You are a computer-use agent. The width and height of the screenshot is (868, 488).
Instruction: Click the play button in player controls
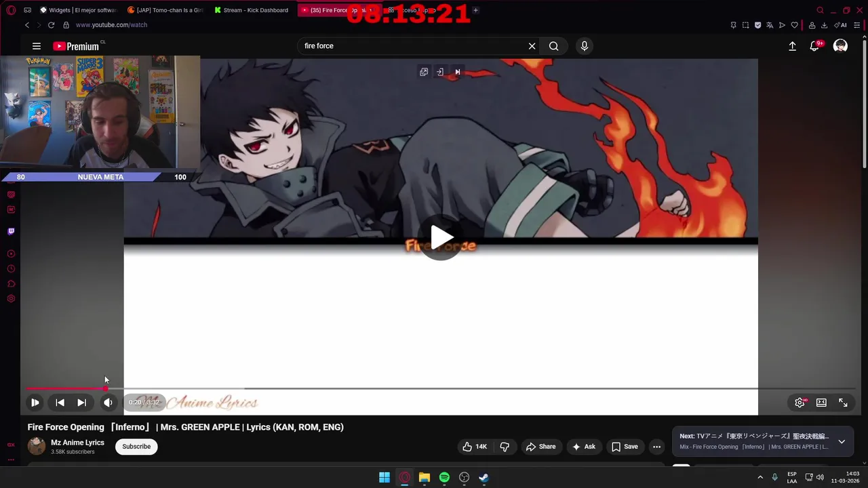pos(35,403)
